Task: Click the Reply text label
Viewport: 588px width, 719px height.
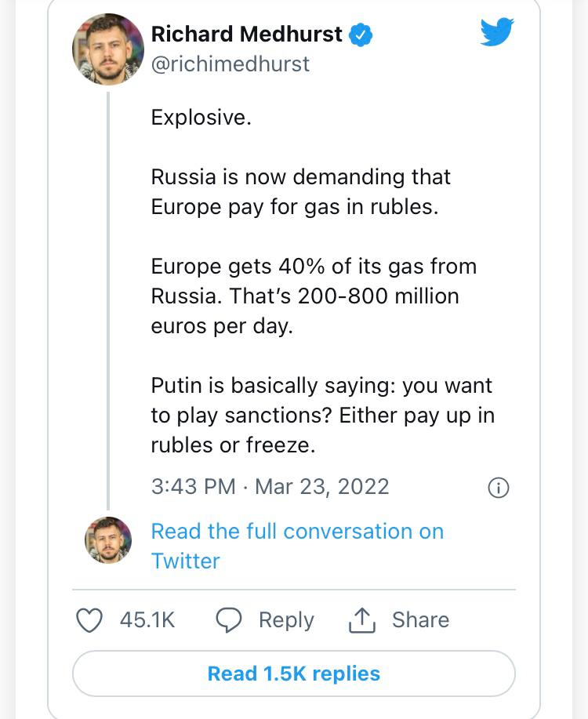Action: click(x=286, y=620)
